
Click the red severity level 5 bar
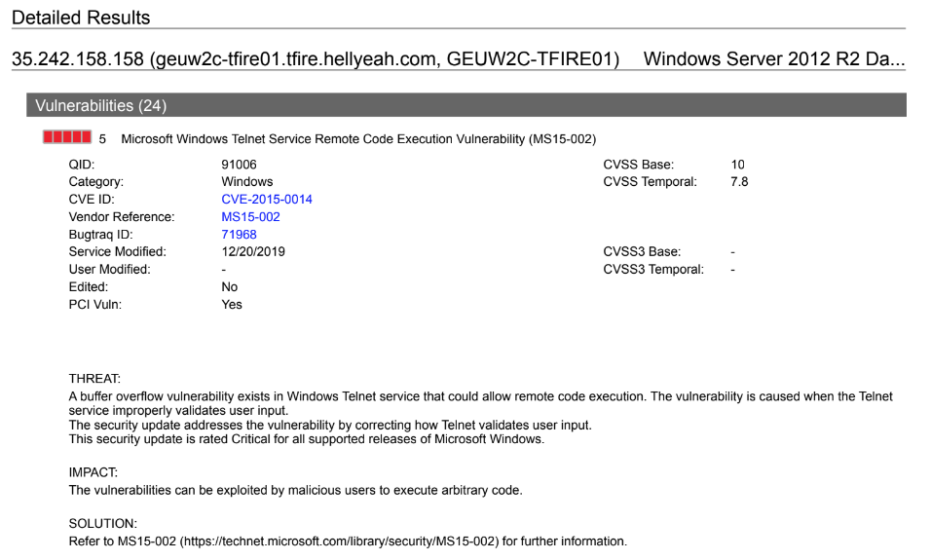click(x=67, y=137)
